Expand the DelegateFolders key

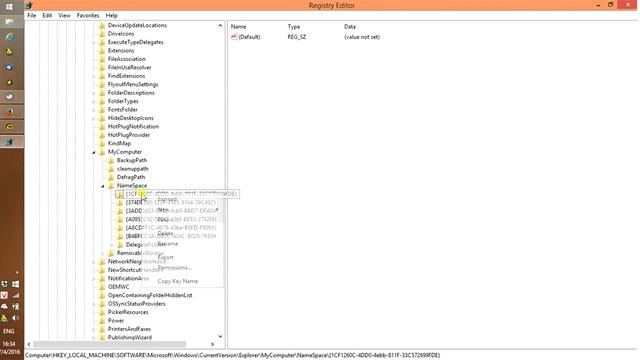pyautogui.click(x=112, y=245)
